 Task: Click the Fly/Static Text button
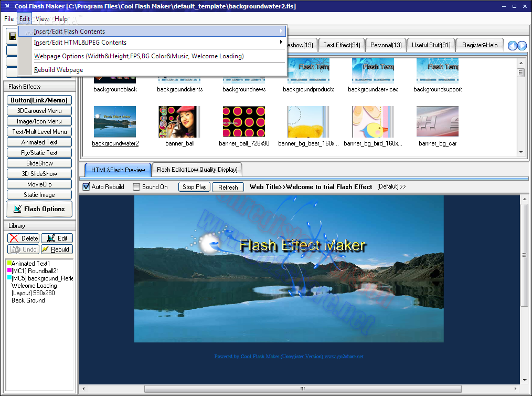pos(39,153)
